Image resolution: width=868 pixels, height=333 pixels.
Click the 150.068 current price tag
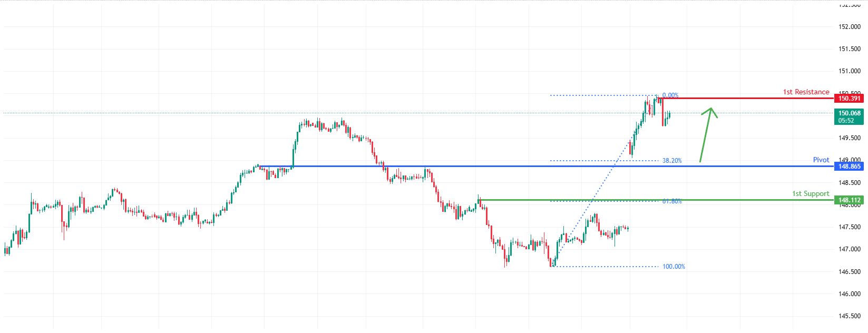849,113
